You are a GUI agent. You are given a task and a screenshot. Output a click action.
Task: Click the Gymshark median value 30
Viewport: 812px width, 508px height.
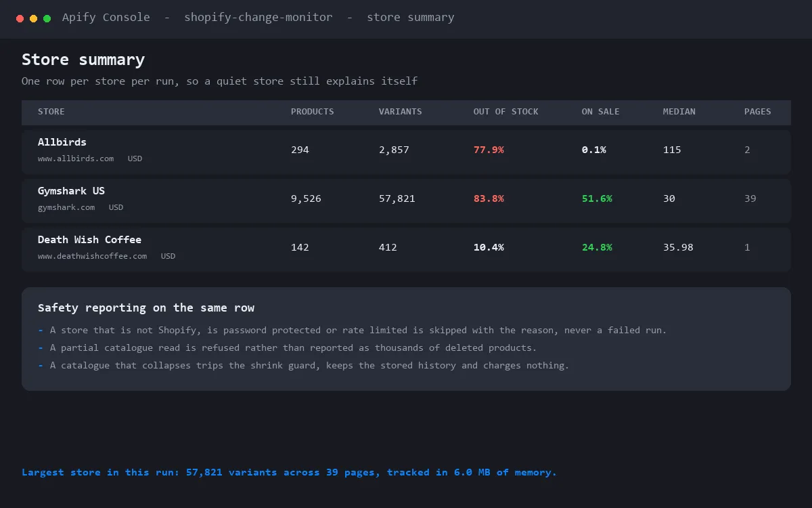click(x=669, y=198)
